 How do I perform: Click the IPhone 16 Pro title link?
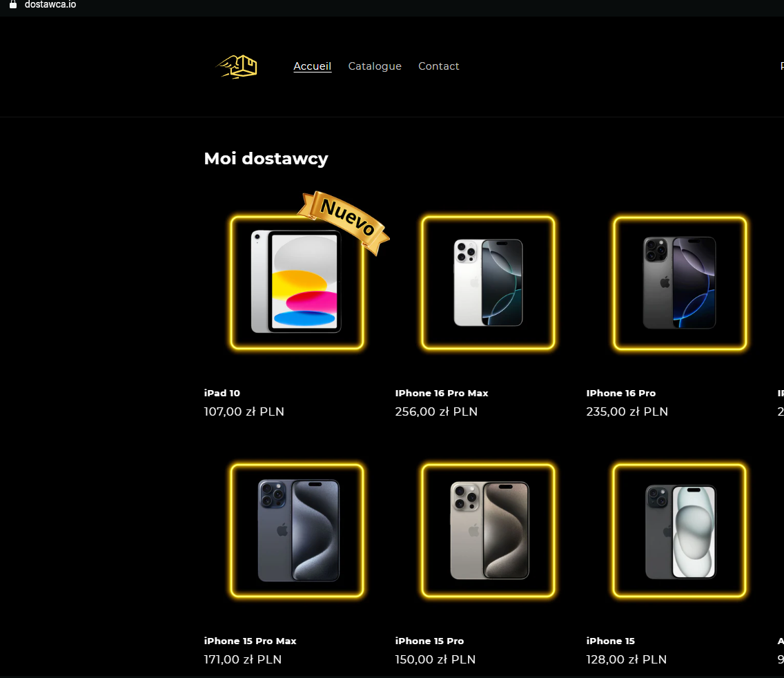[621, 394]
